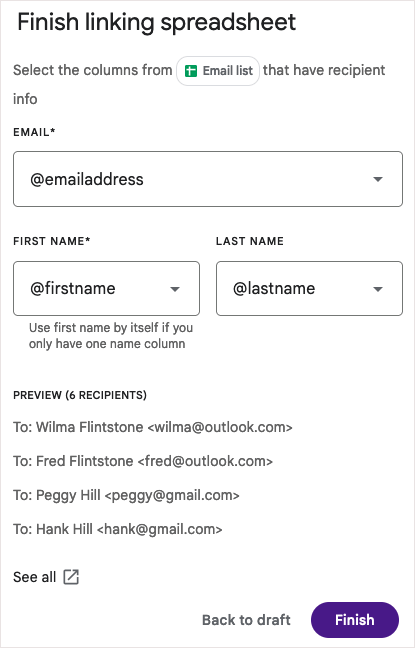Screen dimensions: 415x648
Task: Click the EMAIL* field label
Action: pos(34,132)
